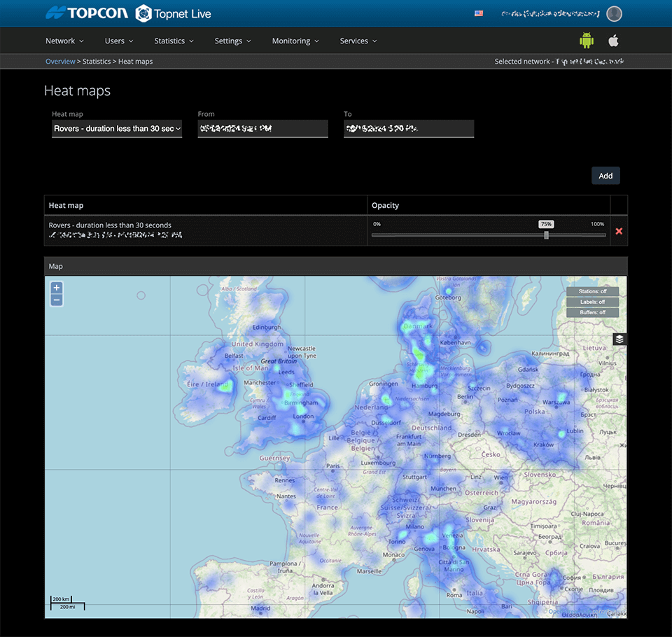Click the US flag language icon
This screenshot has height=637, width=672.
click(x=479, y=13)
